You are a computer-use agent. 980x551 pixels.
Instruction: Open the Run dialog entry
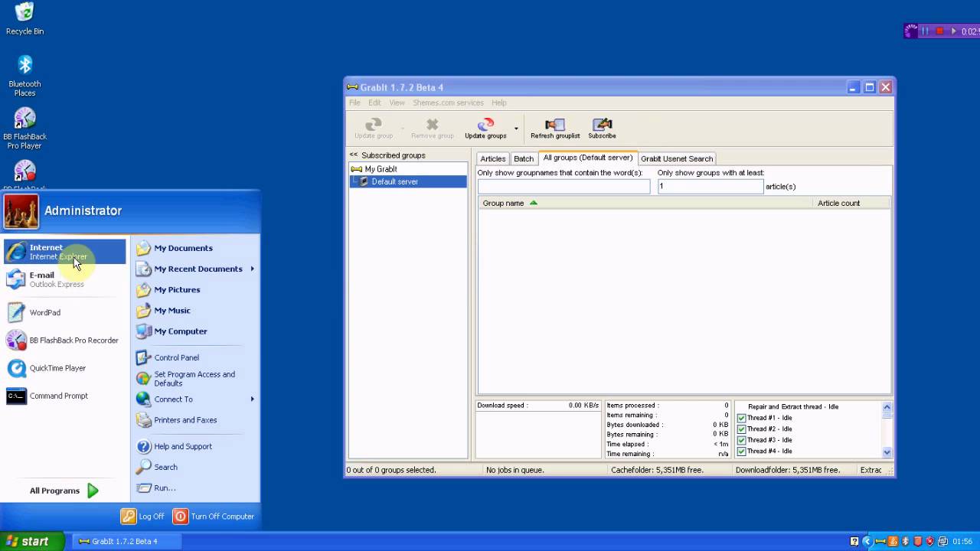(x=155, y=487)
